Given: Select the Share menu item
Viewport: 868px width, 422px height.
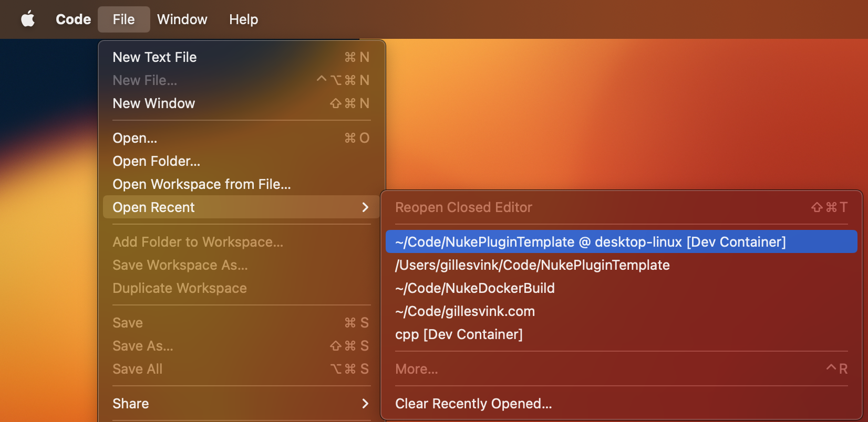Looking at the screenshot, I should [131, 404].
